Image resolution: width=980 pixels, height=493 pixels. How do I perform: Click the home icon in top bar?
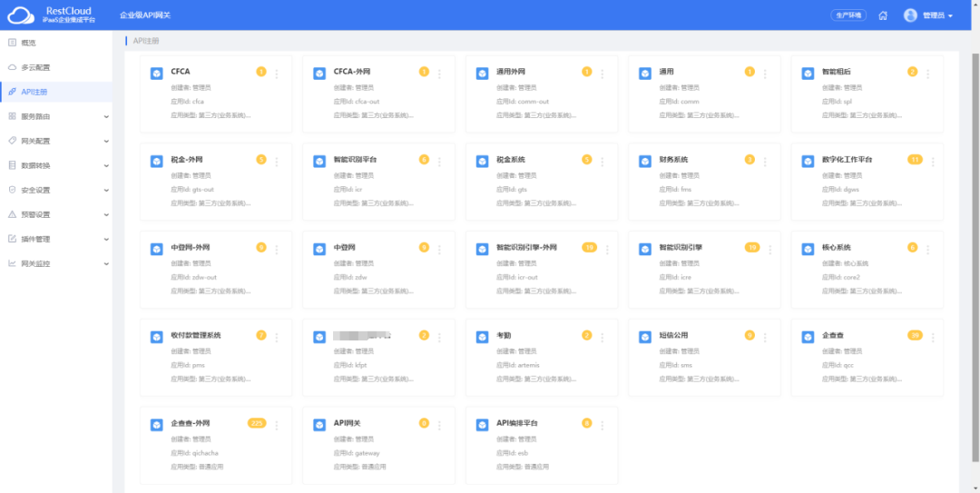883,15
